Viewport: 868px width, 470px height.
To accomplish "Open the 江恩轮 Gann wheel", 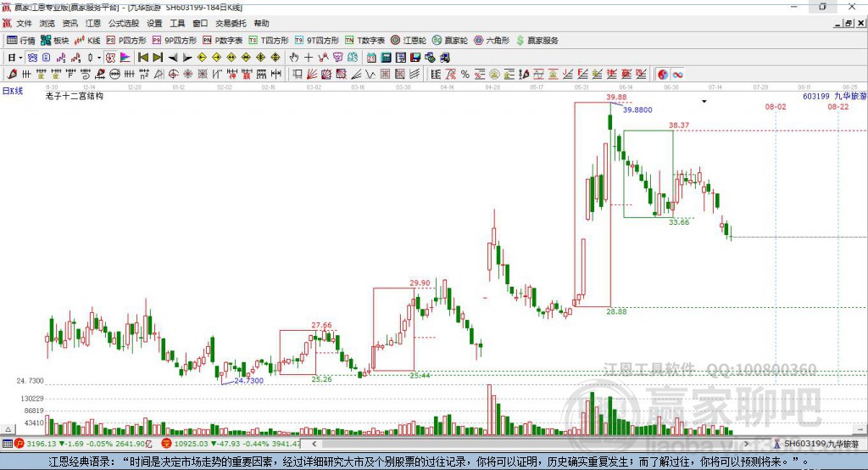I will tap(409, 41).
